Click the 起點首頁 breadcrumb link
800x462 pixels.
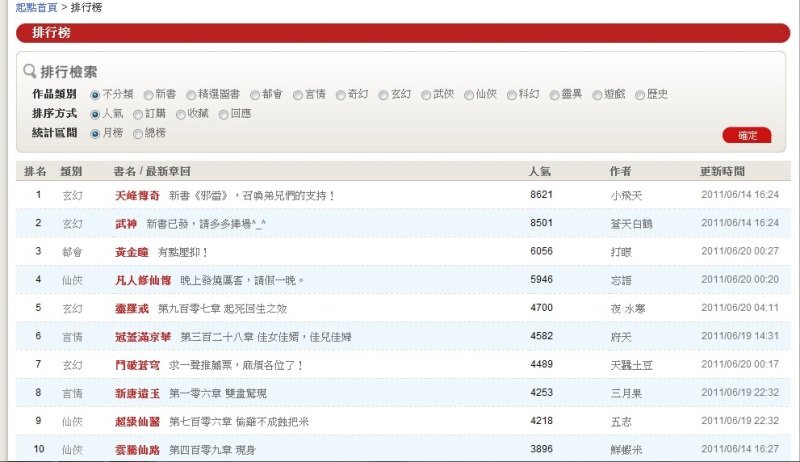coord(36,8)
